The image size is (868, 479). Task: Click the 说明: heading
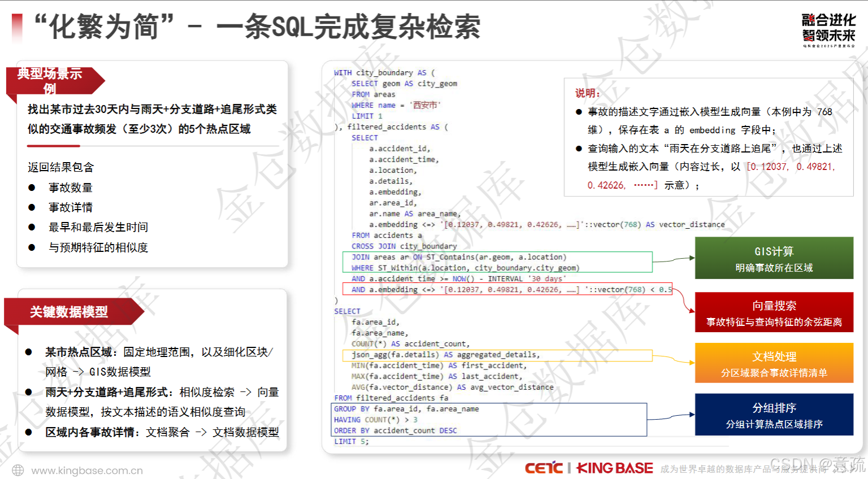(588, 93)
